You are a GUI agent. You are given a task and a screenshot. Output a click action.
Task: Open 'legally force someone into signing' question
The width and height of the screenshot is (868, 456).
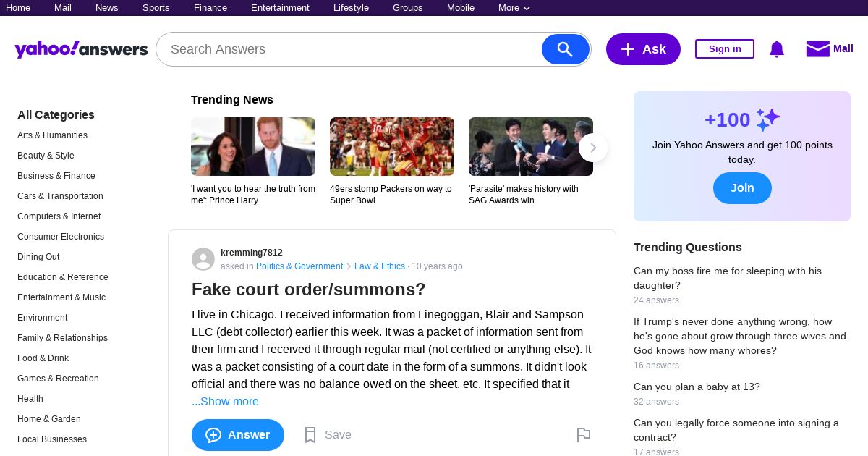(x=736, y=430)
